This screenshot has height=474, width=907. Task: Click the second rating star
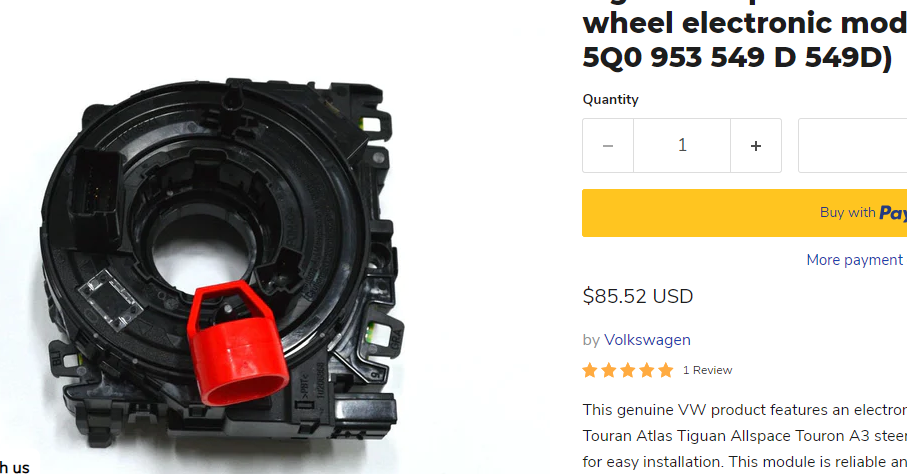pyautogui.click(x=609, y=370)
